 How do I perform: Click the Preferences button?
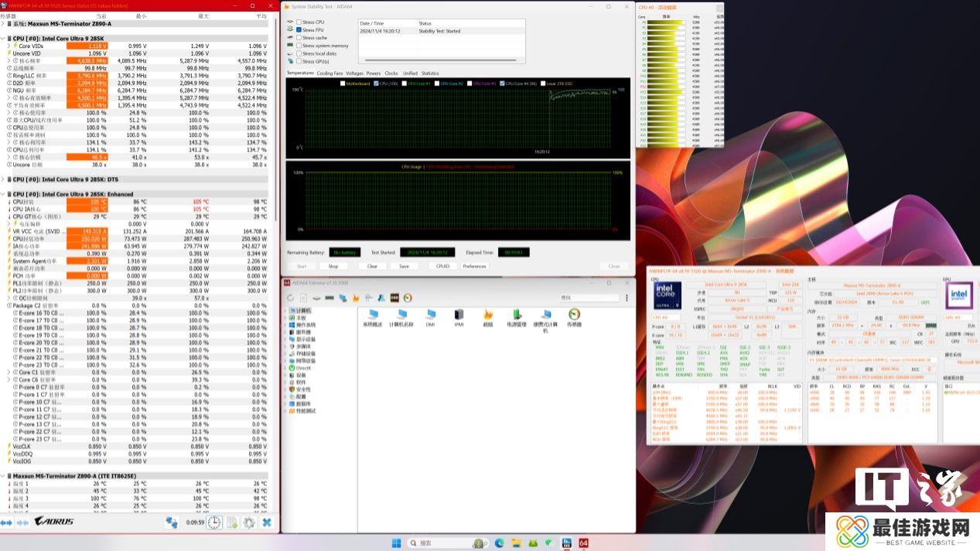pyautogui.click(x=474, y=266)
